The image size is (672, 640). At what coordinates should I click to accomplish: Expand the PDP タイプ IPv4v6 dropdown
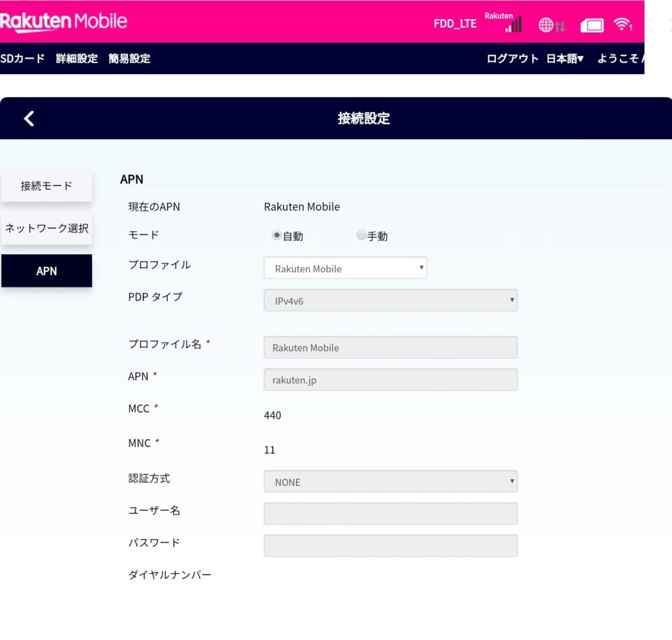point(390,300)
